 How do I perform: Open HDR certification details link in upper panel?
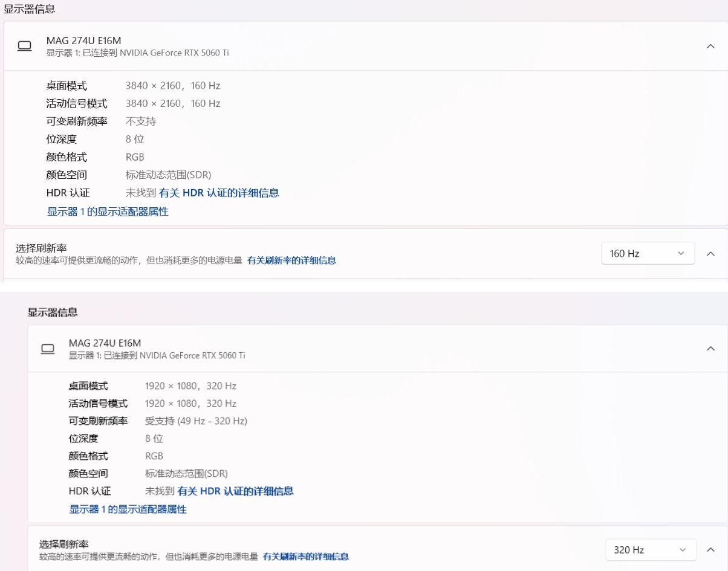pyautogui.click(x=219, y=193)
